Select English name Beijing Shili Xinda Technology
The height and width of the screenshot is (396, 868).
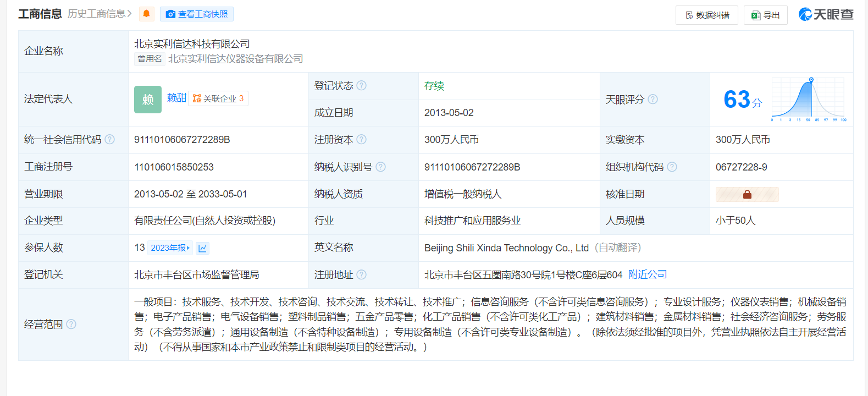click(506, 248)
